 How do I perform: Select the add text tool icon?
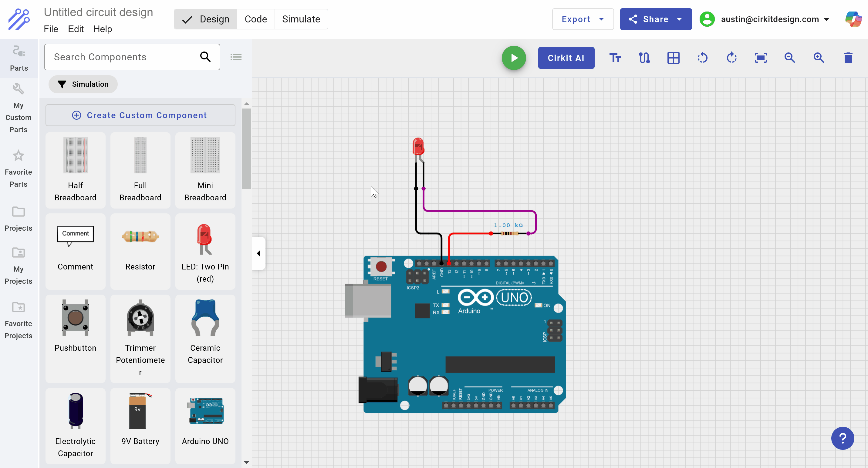tap(615, 58)
